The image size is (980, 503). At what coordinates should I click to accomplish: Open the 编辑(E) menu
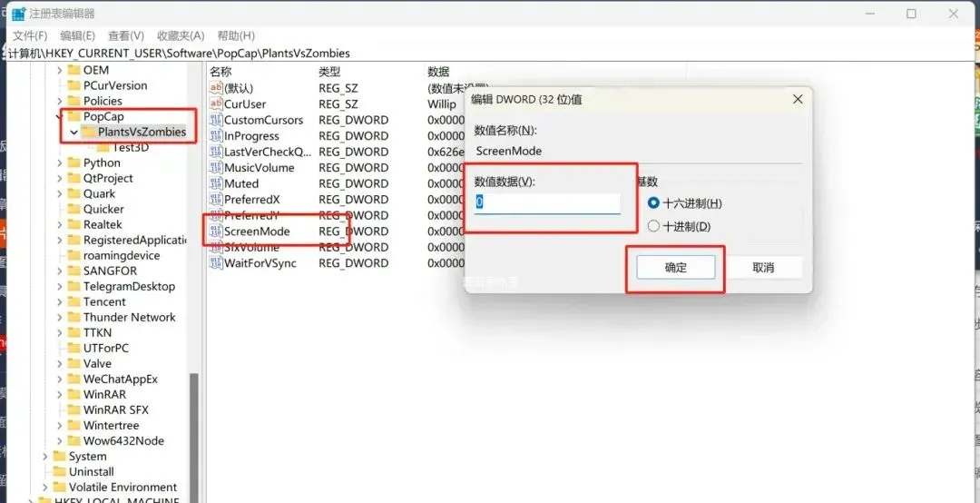pyautogui.click(x=77, y=35)
